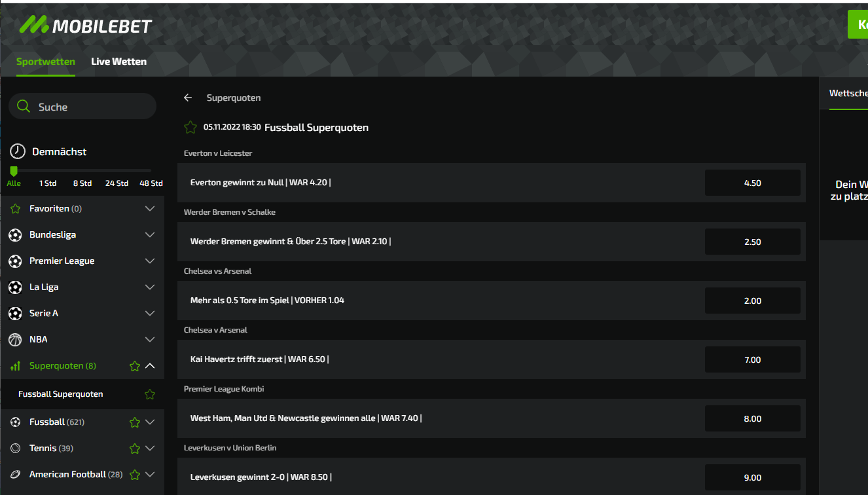
Task: Click the back arrow beside Superquoten
Action: tap(188, 98)
